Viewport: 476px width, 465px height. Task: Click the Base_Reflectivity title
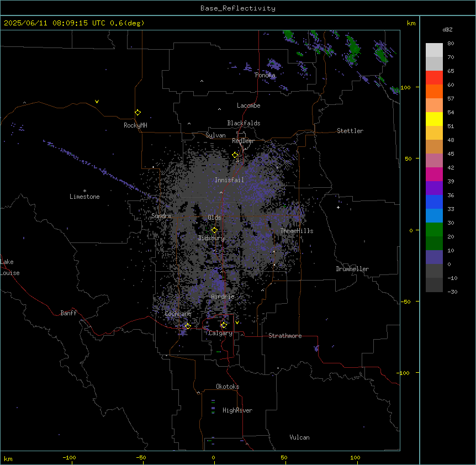(238, 8)
